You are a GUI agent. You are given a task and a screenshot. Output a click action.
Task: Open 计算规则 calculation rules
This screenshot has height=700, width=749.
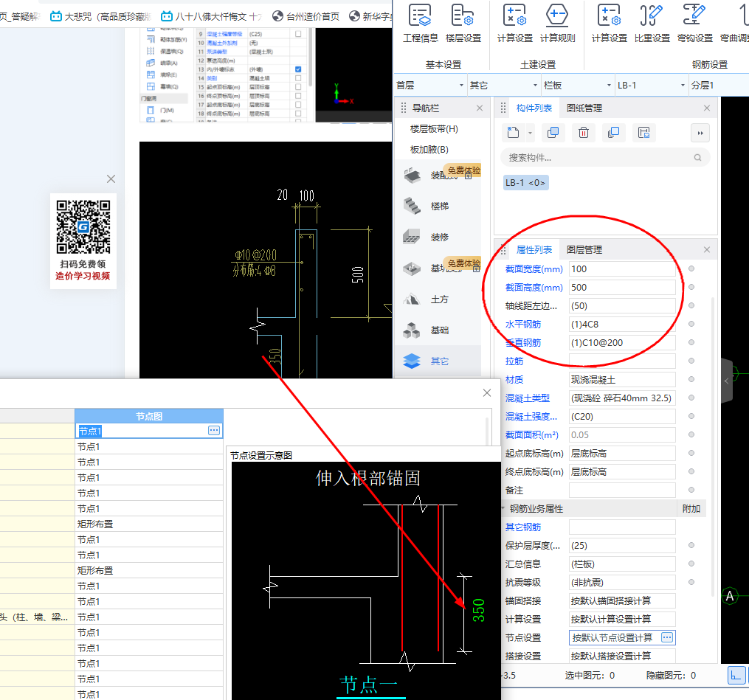pyautogui.click(x=557, y=24)
